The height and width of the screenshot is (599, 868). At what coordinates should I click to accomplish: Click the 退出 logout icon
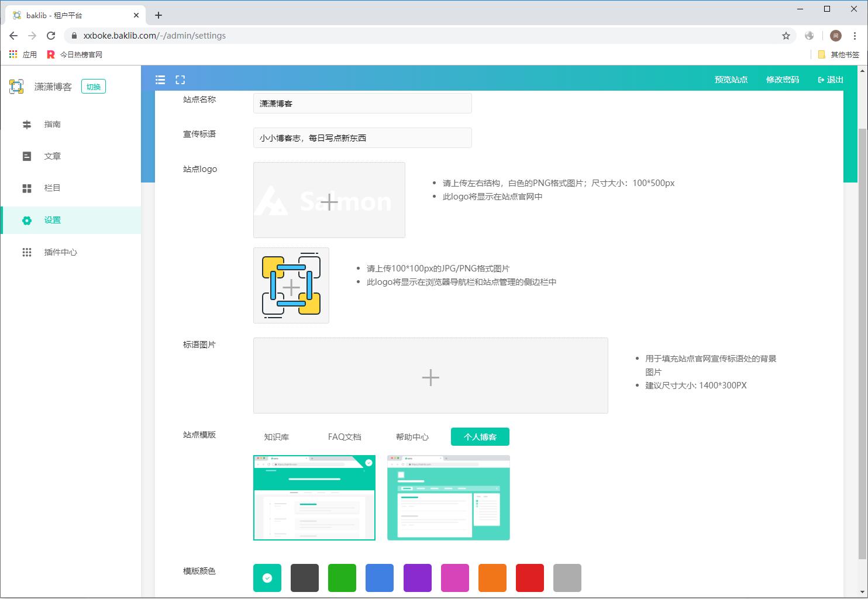821,80
